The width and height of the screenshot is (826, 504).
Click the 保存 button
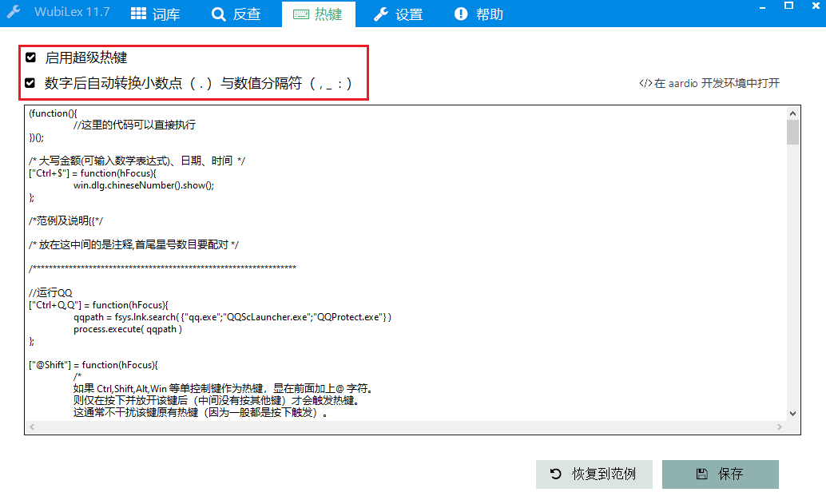coord(720,474)
